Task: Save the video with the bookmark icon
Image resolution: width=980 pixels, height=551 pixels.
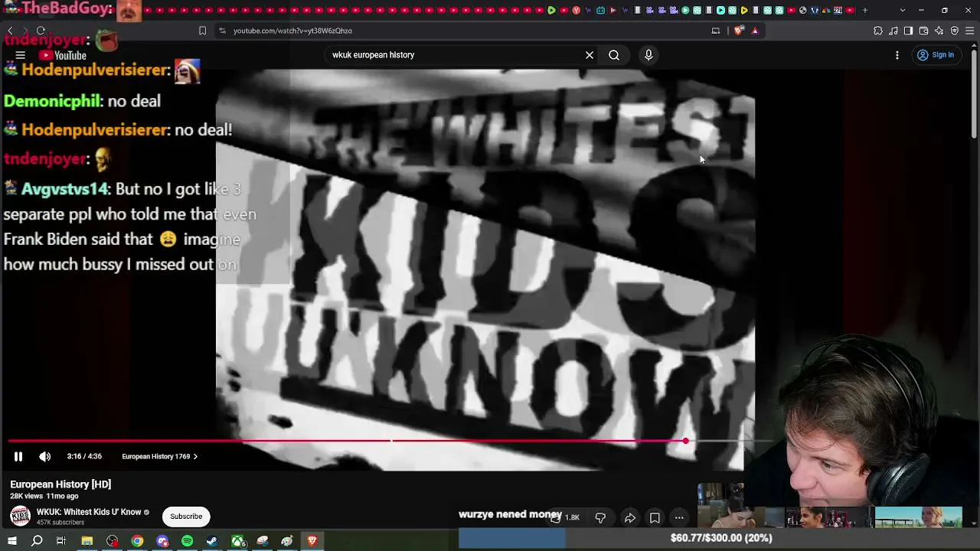Action: coord(655,518)
